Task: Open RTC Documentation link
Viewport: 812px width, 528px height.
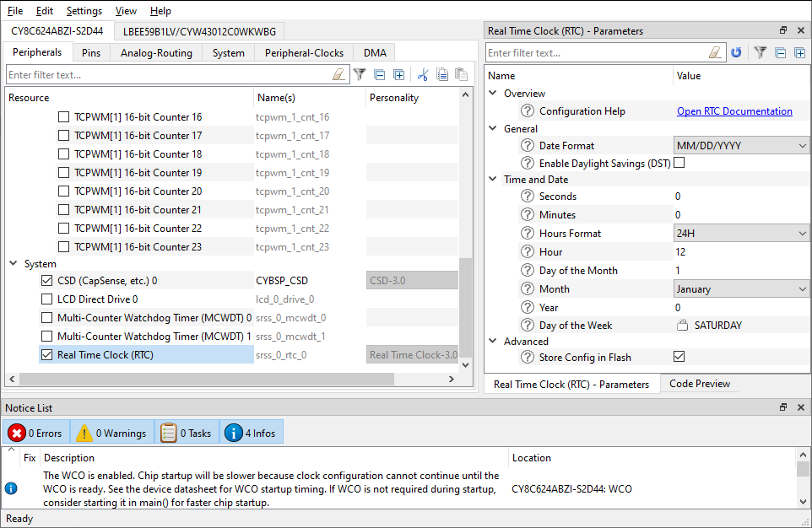Action: point(734,110)
